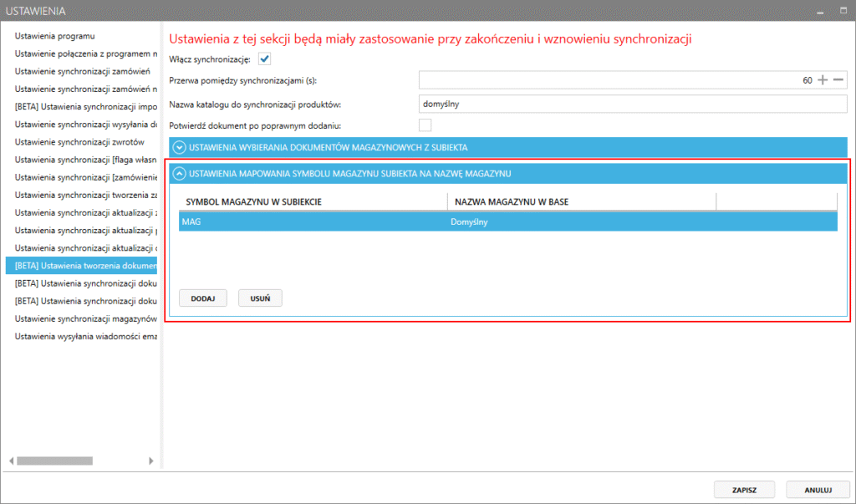The image size is (856, 504).
Task: Click the sidebar horizontal scrollbar left arrow
Action: [x=12, y=461]
